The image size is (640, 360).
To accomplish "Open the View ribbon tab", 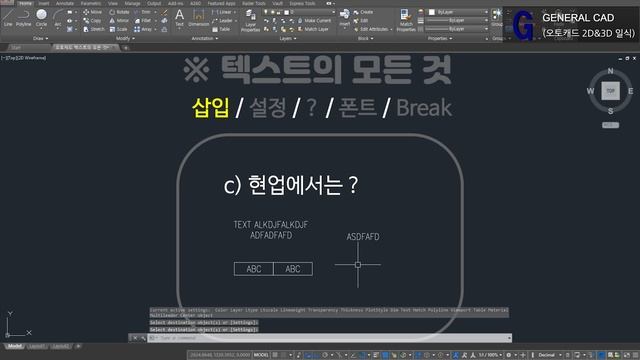I will [113, 3].
